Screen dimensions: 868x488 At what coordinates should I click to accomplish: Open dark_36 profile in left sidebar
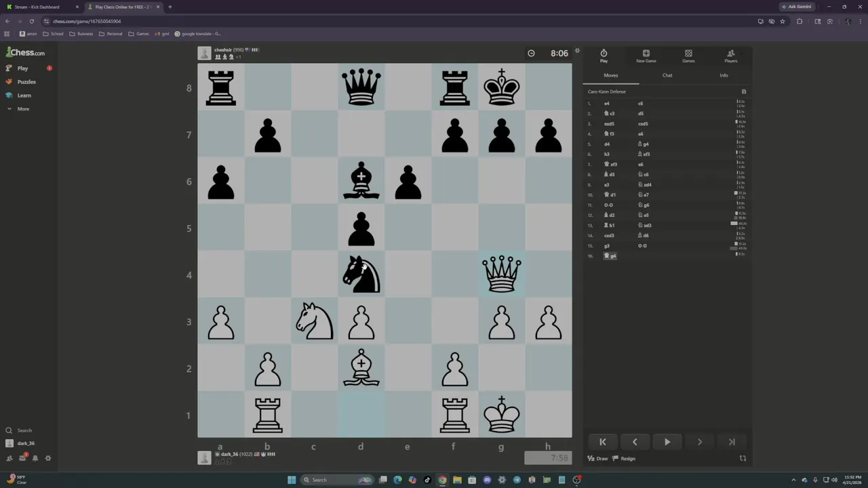(x=20, y=443)
